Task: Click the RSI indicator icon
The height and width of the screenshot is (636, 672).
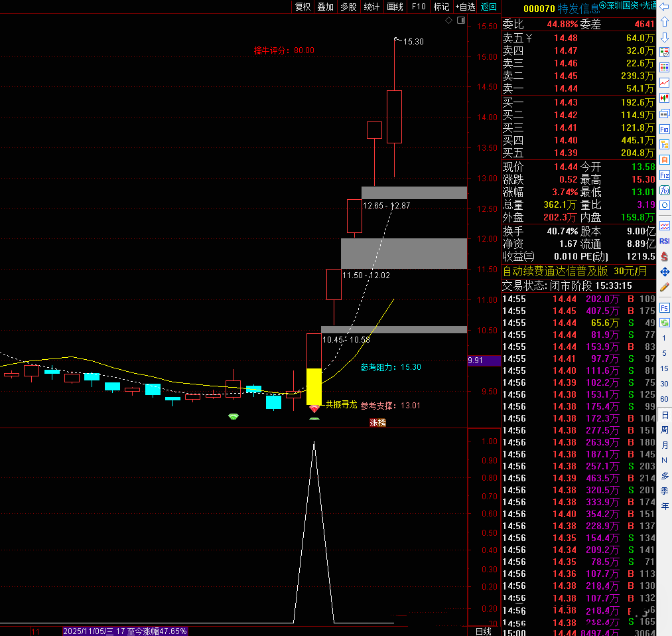Action: [664, 241]
